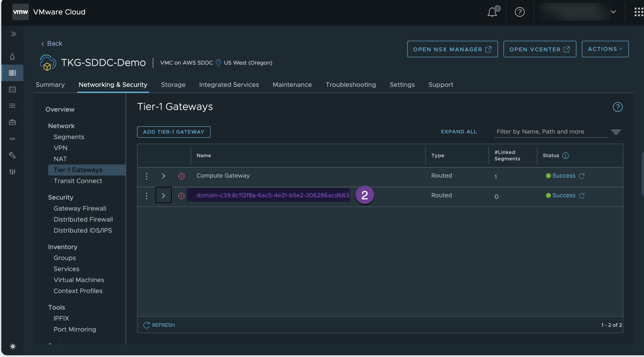Open the Troubleshooting tab
The width and height of the screenshot is (644, 357).
[x=350, y=85]
